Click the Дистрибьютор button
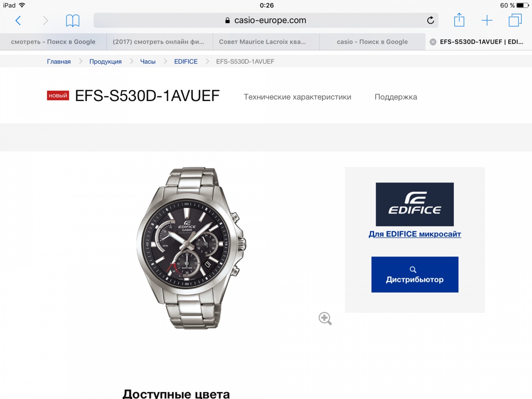The image size is (532, 399). point(415,274)
